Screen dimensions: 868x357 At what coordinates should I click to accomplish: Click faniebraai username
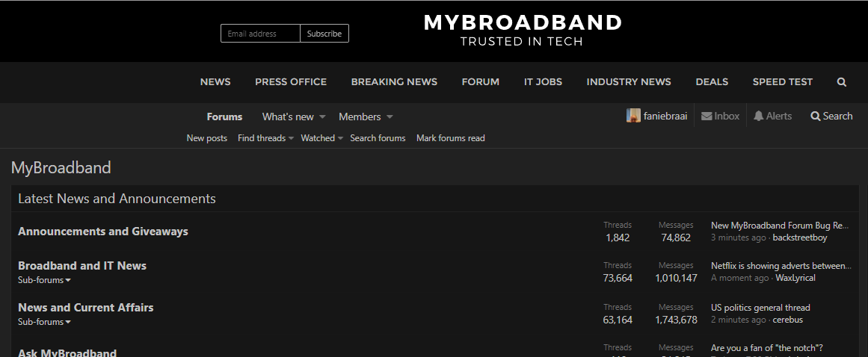[665, 116]
